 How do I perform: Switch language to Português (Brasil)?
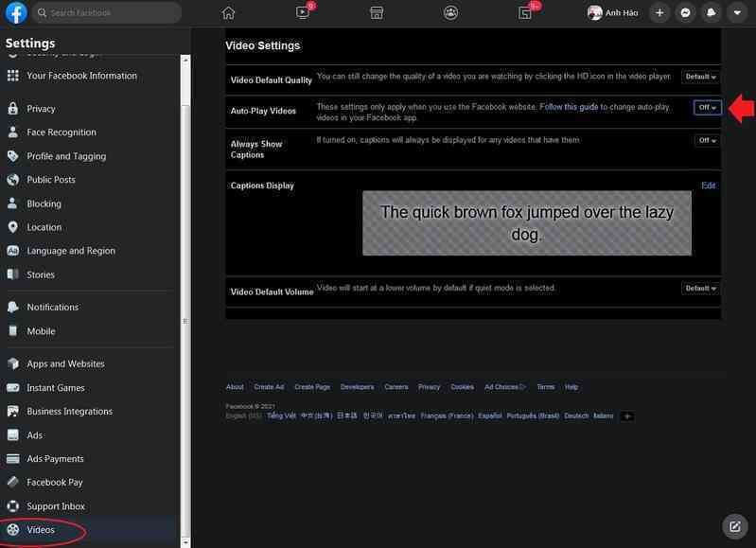[533, 415]
